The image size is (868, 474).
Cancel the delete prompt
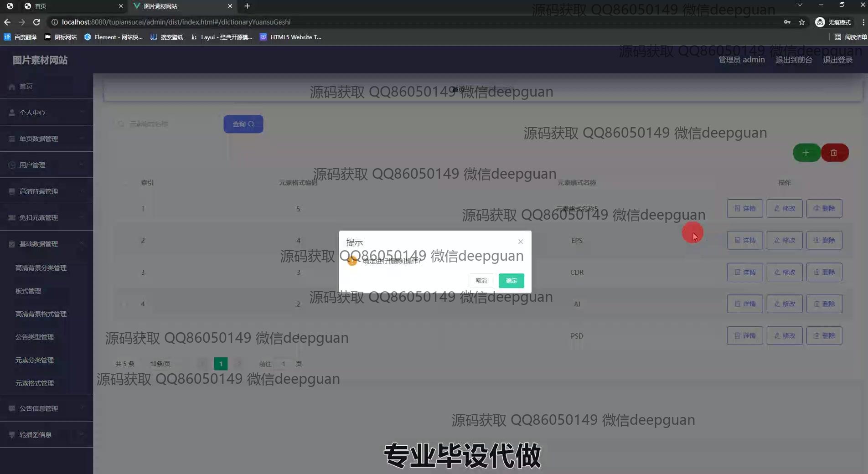(x=481, y=281)
